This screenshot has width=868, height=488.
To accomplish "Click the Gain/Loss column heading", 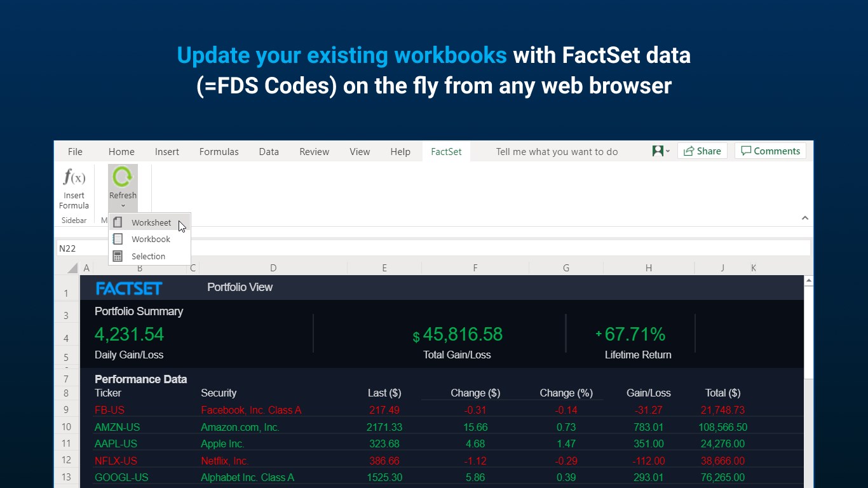I will click(x=648, y=393).
